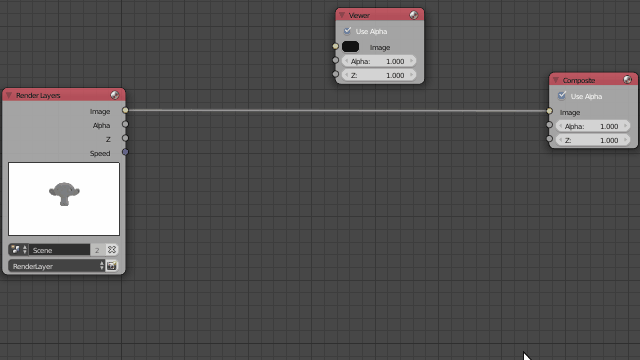Decrease Viewer Alpha with left arrow
640x360 pixels.
pyautogui.click(x=347, y=61)
